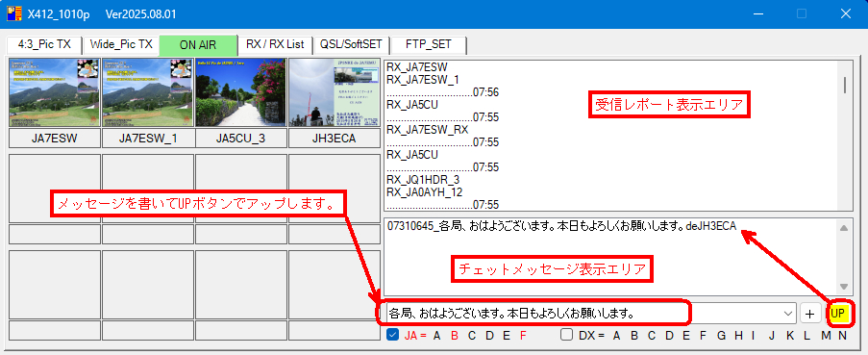Screen dimensions: 868x355
Task: Enable the DX band checkbox
Action: coord(566,335)
